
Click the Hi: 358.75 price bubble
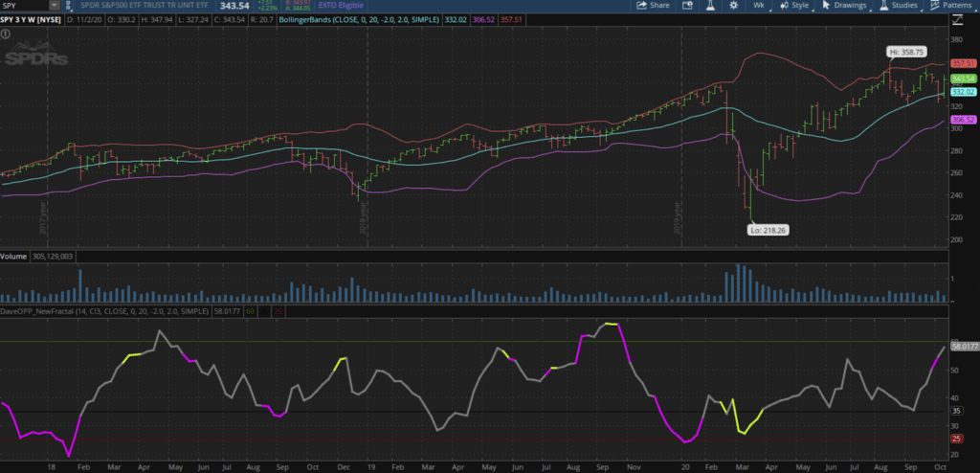click(x=905, y=52)
